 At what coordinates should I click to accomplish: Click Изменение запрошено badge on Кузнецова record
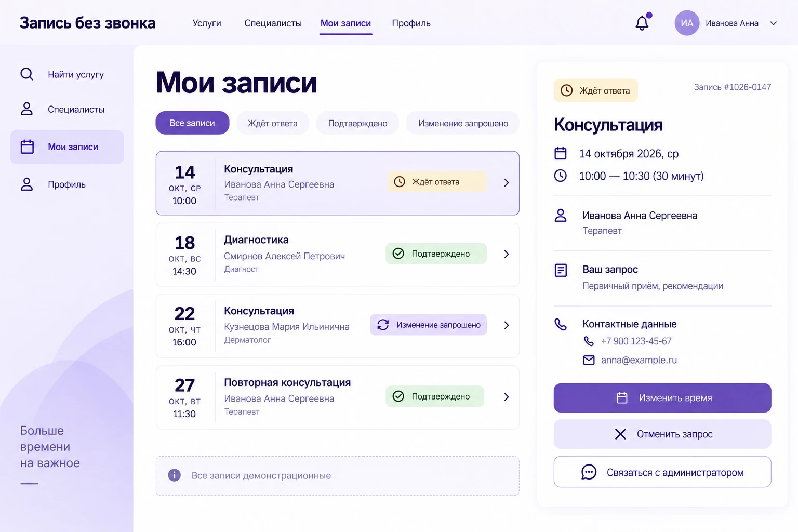click(429, 325)
